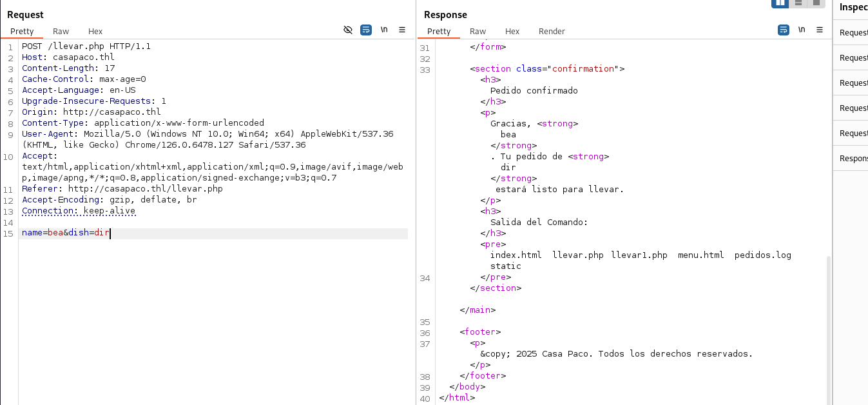
Task: Expand the Response row in Inspector
Action: pos(853,158)
